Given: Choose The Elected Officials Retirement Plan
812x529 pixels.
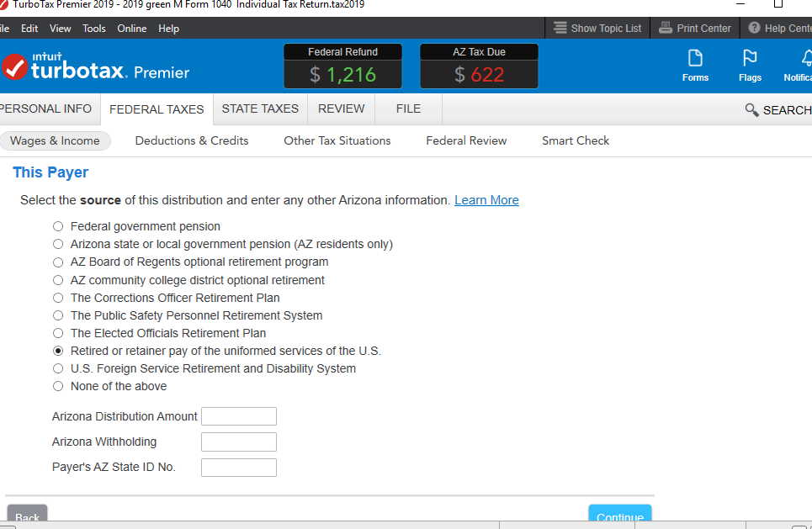Looking at the screenshot, I should [x=58, y=333].
